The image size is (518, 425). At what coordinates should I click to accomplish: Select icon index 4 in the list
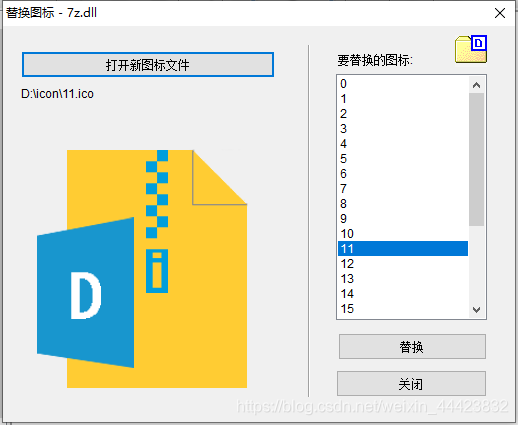(x=403, y=144)
